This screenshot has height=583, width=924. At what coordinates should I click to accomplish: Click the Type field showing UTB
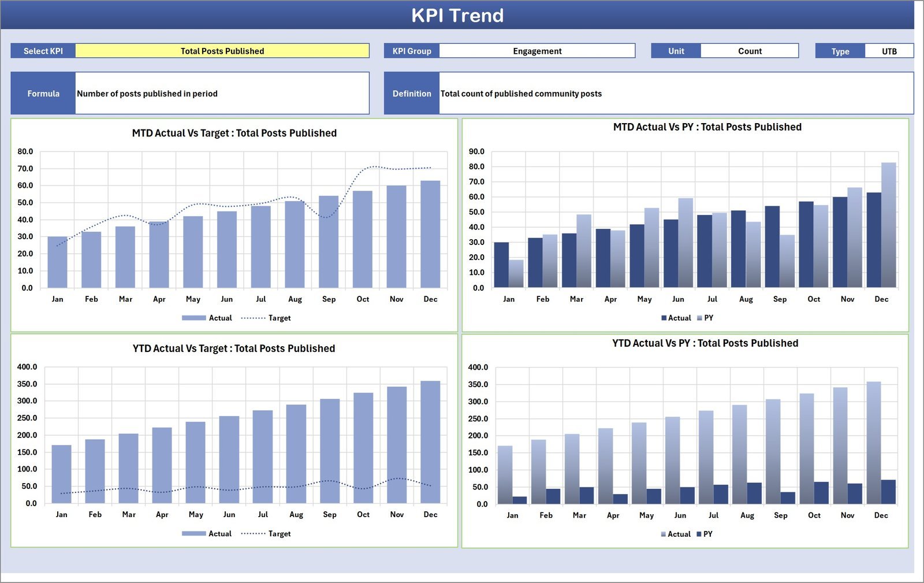[889, 51]
